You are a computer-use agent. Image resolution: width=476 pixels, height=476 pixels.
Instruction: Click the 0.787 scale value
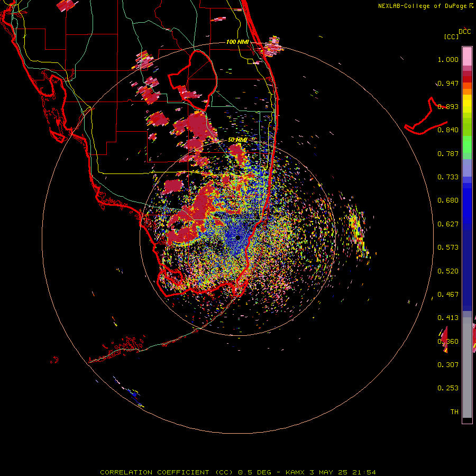click(x=448, y=153)
